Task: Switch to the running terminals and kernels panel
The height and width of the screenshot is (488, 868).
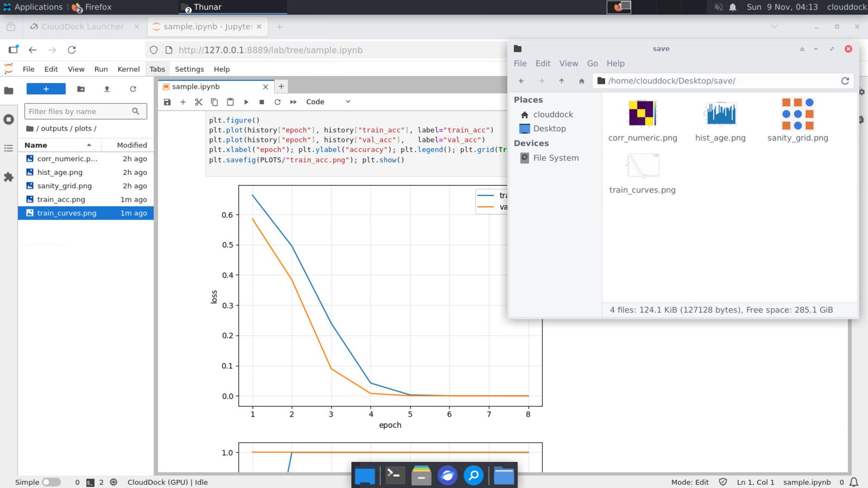Action: point(9,119)
